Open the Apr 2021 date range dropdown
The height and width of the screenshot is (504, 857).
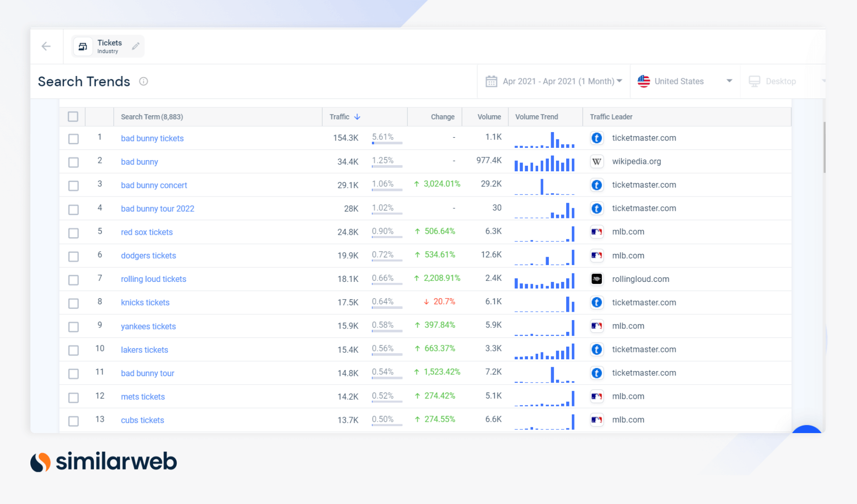[554, 81]
